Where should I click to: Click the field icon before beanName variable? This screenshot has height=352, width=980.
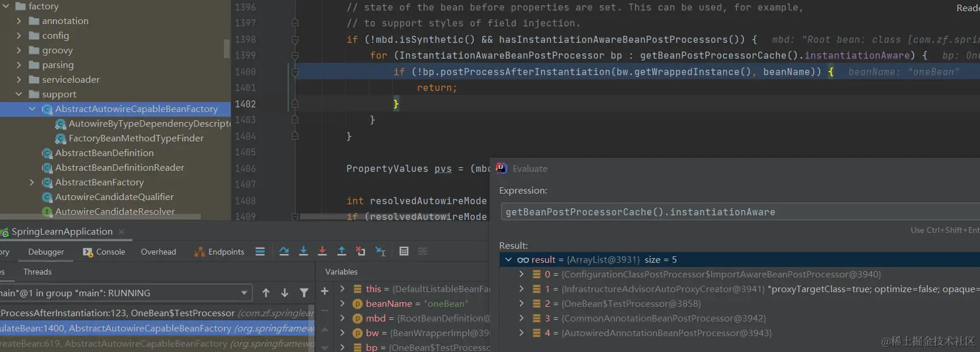click(357, 304)
